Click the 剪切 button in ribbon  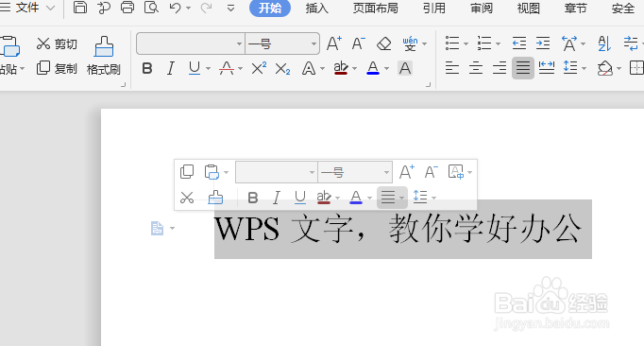coord(57,43)
